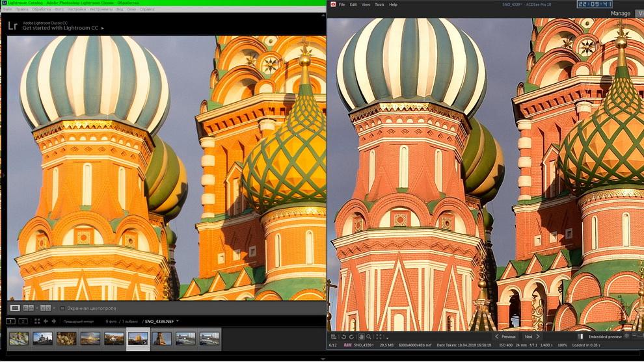
Task: Select eighth filmstrip thumbnail in Lightroom
Action: pos(185,339)
